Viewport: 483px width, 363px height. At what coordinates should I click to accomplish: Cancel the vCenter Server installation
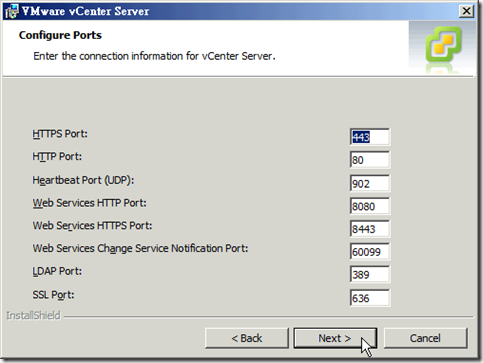click(425, 338)
